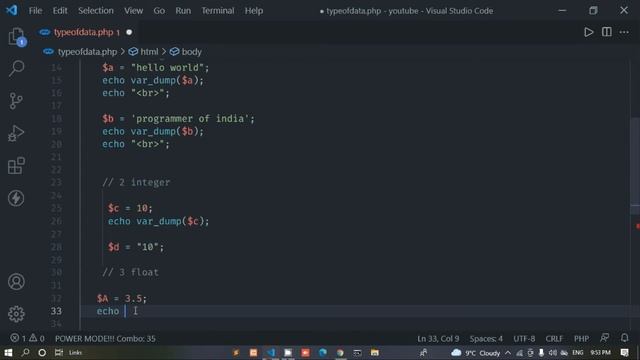The height and width of the screenshot is (360, 640).
Task: Open the Help menu
Action: (253, 11)
